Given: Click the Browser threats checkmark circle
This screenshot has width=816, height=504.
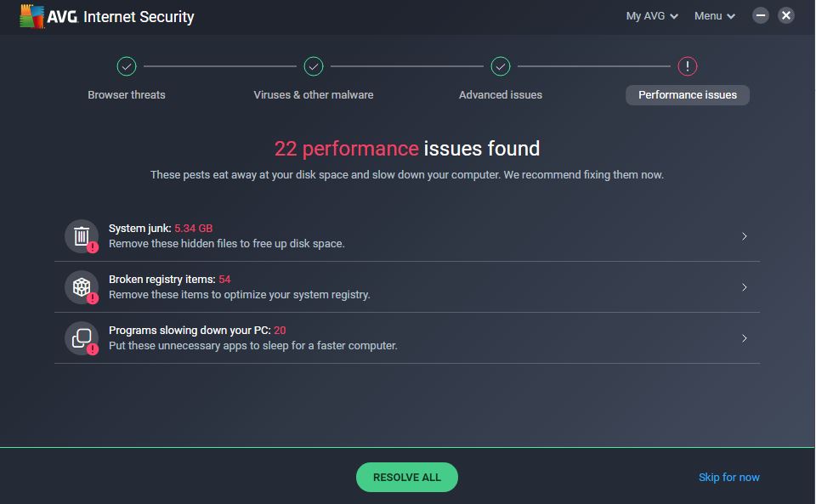Looking at the screenshot, I should (x=127, y=66).
